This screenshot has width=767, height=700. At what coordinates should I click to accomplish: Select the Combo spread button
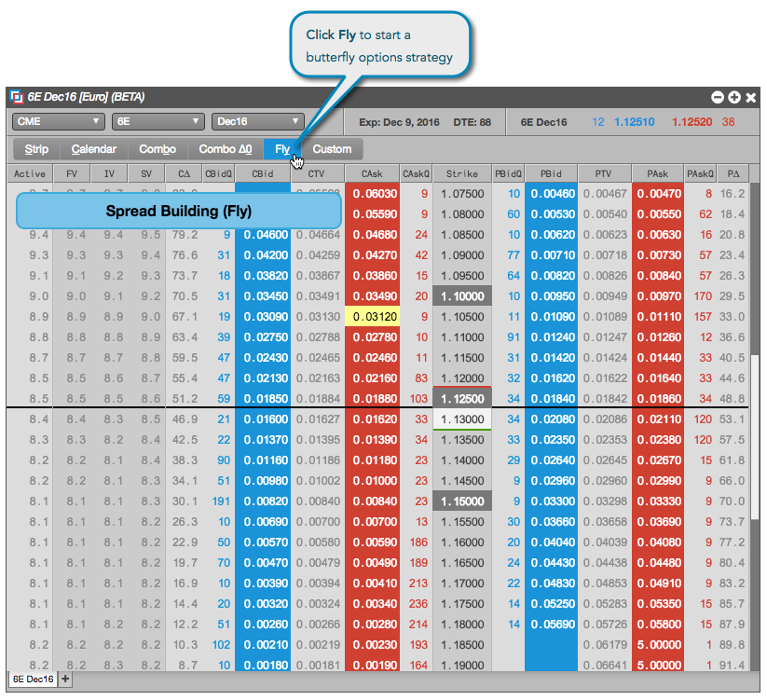pos(158,149)
